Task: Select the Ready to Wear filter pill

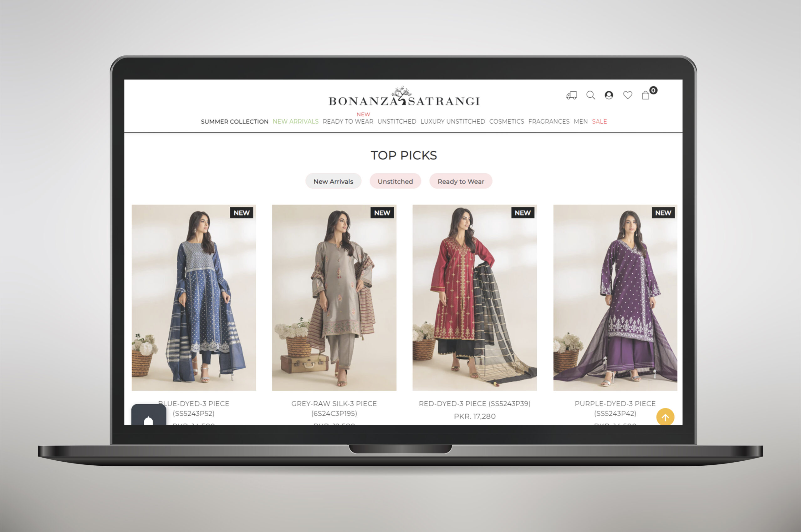Action: pyautogui.click(x=461, y=181)
